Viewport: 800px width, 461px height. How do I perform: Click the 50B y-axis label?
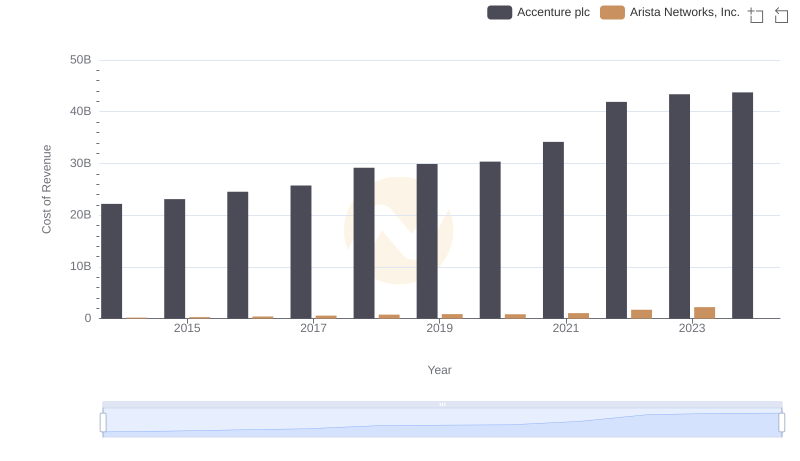pos(81,60)
